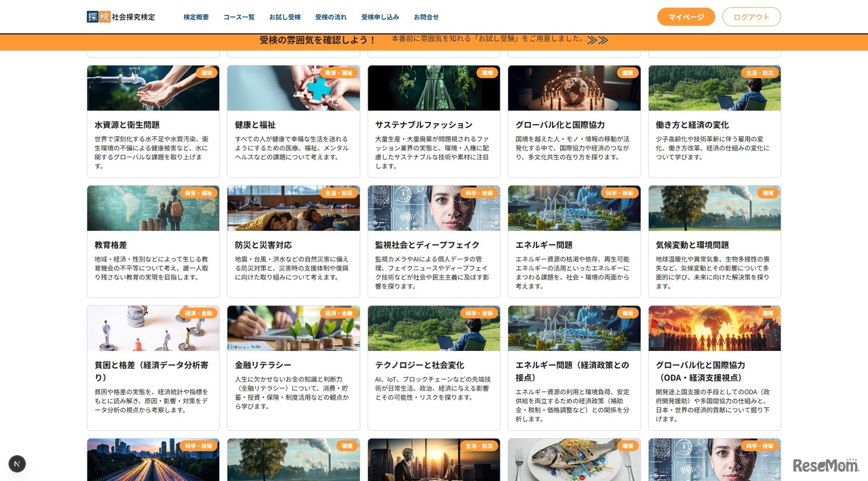Click the 環境 badge on 水資源と衛生問題 card

tap(207, 72)
